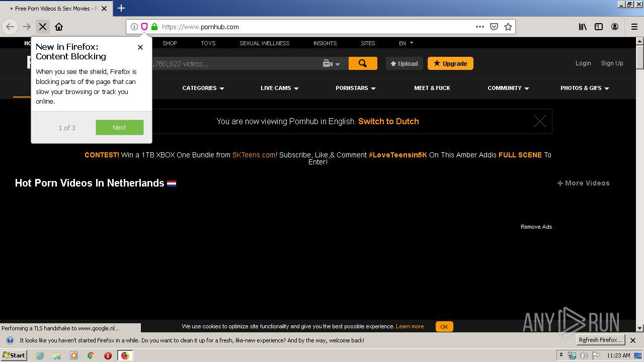
Task: Open the Windows Start menu
Action: point(14,355)
